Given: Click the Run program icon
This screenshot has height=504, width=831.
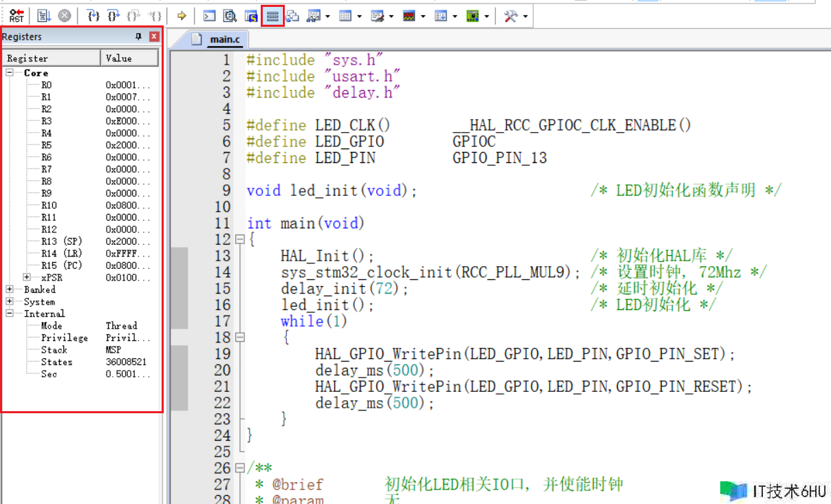Looking at the screenshot, I should pyautogui.click(x=45, y=16).
